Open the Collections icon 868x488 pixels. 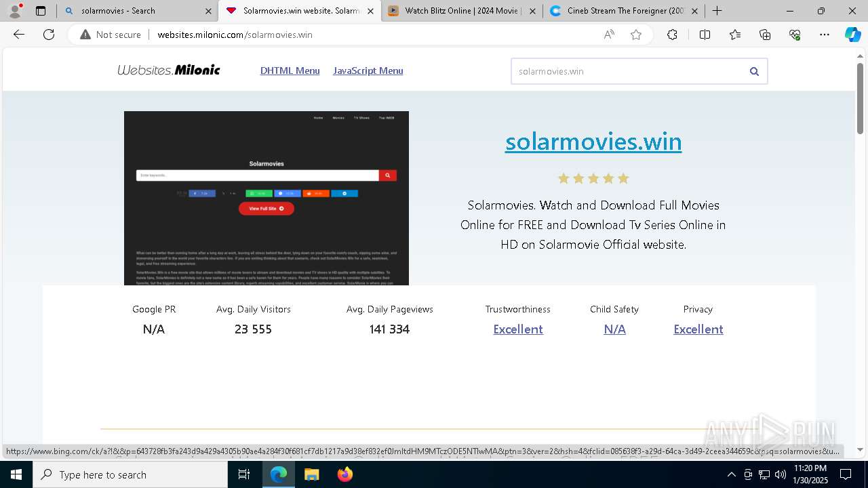765,35
